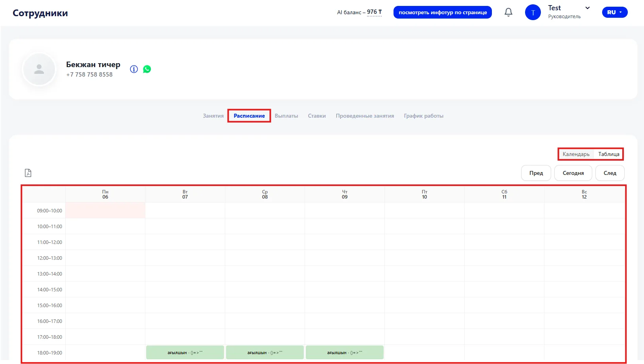Open employee info circle icon
This screenshot has height=364, width=644.
(134, 69)
